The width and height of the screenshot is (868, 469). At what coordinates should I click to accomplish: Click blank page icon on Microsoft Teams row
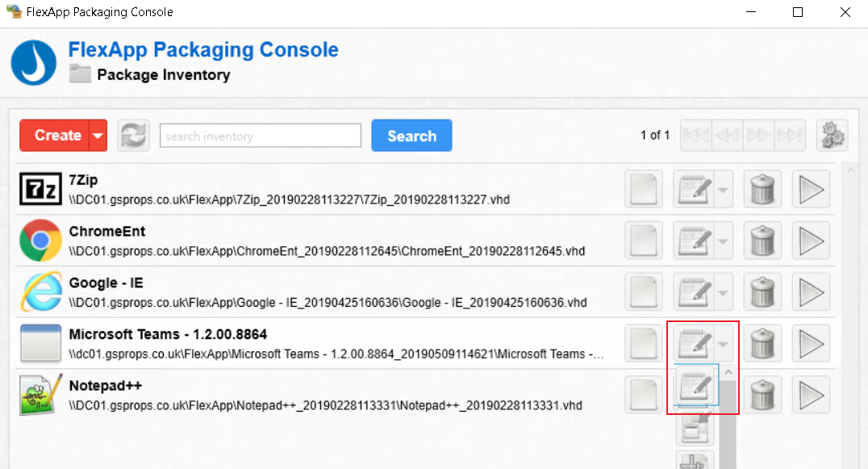[644, 344]
